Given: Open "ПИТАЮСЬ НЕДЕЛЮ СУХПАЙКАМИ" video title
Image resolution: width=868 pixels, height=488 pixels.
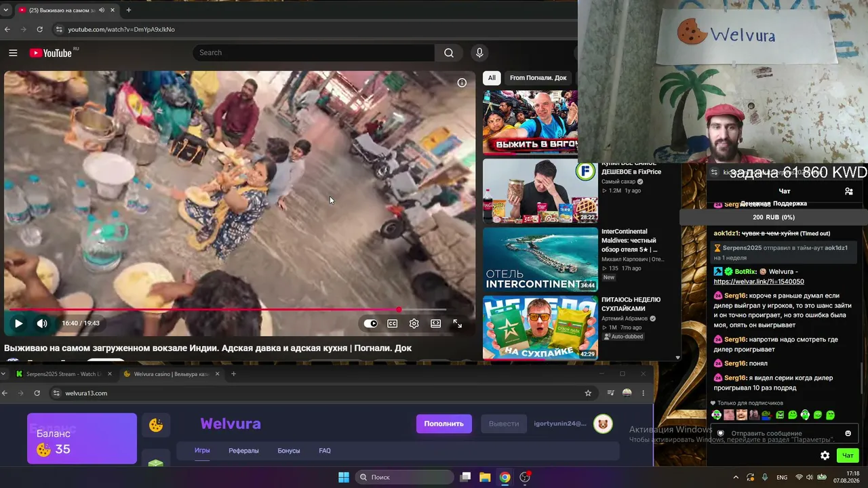Looking at the screenshot, I should click(631, 304).
